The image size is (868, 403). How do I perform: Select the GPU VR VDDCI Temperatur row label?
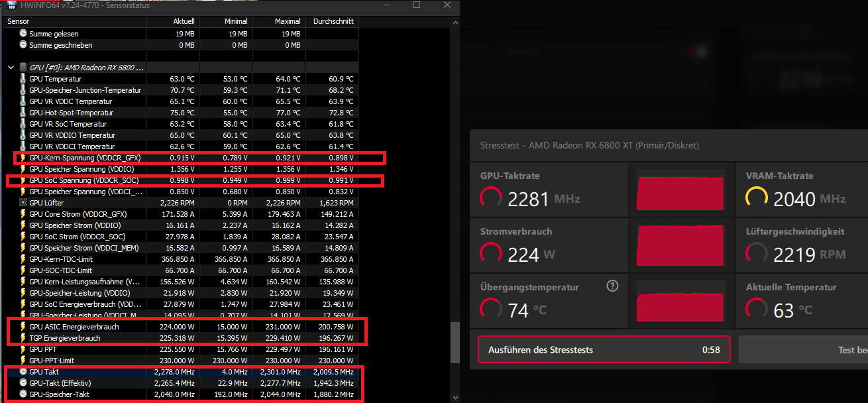(x=72, y=146)
